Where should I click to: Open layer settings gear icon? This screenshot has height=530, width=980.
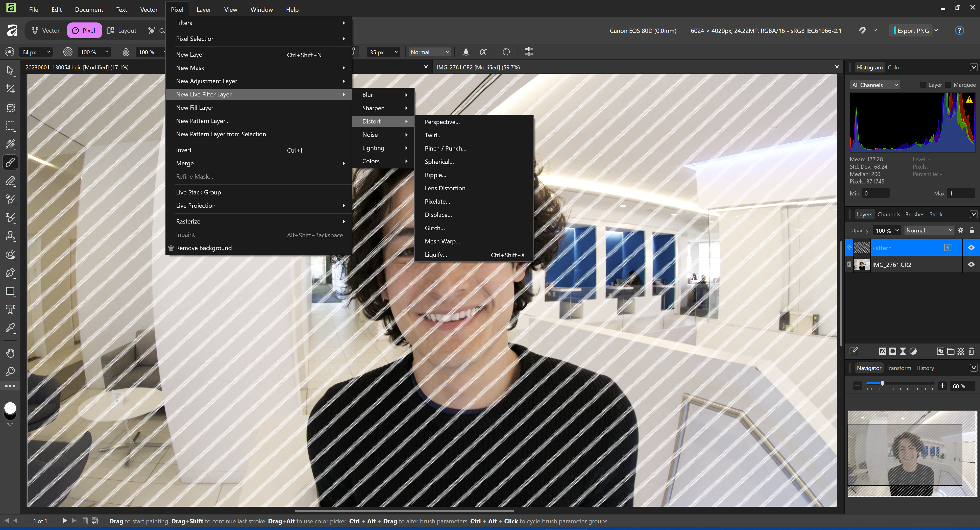pos(961,230)
